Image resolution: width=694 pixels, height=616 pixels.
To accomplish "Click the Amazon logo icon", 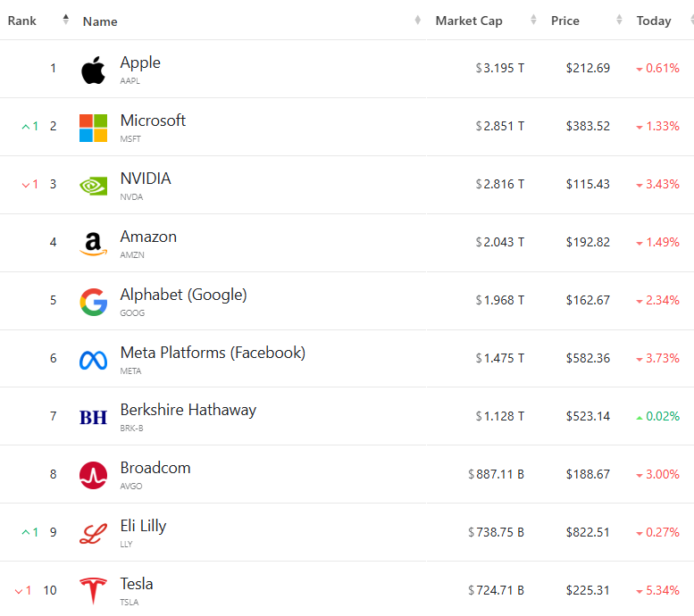I will (93, 243).
